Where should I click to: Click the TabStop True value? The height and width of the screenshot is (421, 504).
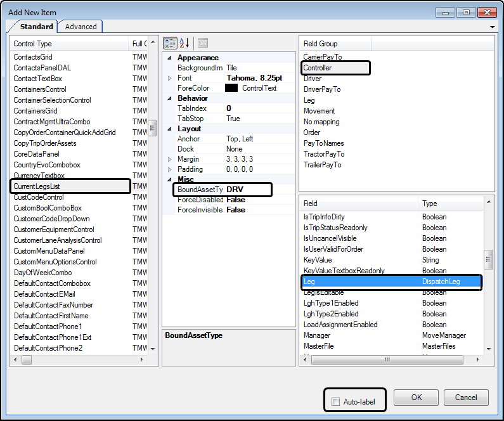pyautogui.click(x=260, y=119)
